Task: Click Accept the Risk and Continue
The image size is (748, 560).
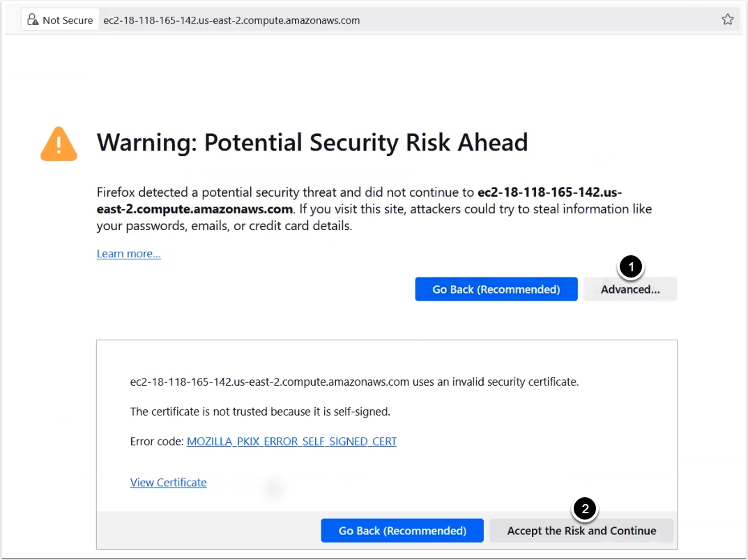Action: 581,531
